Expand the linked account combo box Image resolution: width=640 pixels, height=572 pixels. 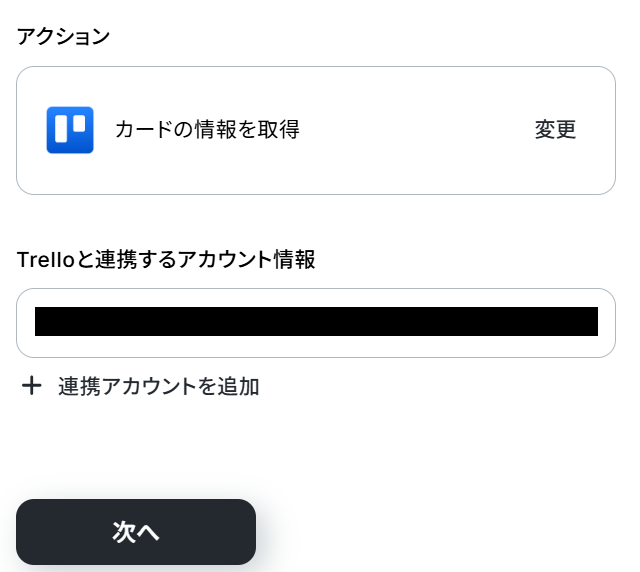pyautogui.click(x=316, y=323)
